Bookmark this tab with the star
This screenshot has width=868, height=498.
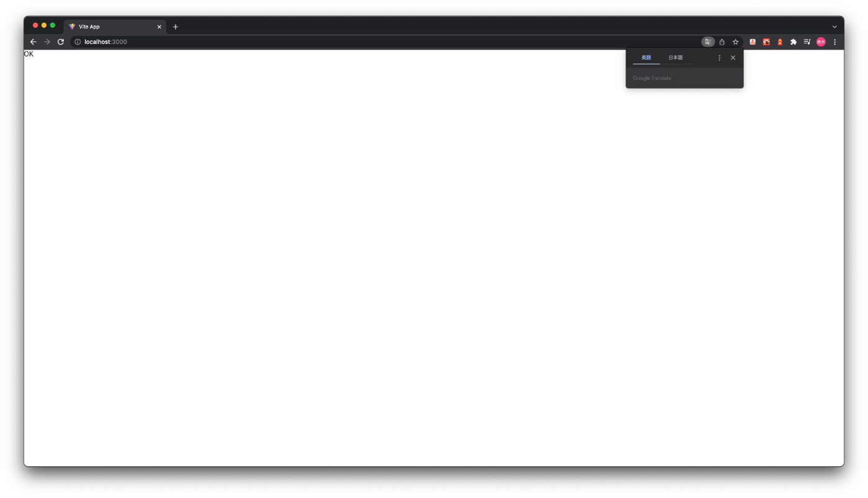click(x=735, y=42)
